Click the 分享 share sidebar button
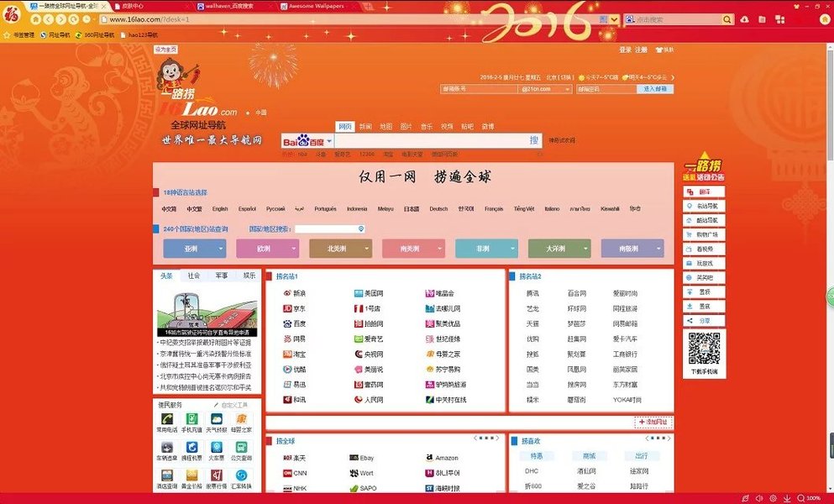834x504 pixels. (704, 321)
